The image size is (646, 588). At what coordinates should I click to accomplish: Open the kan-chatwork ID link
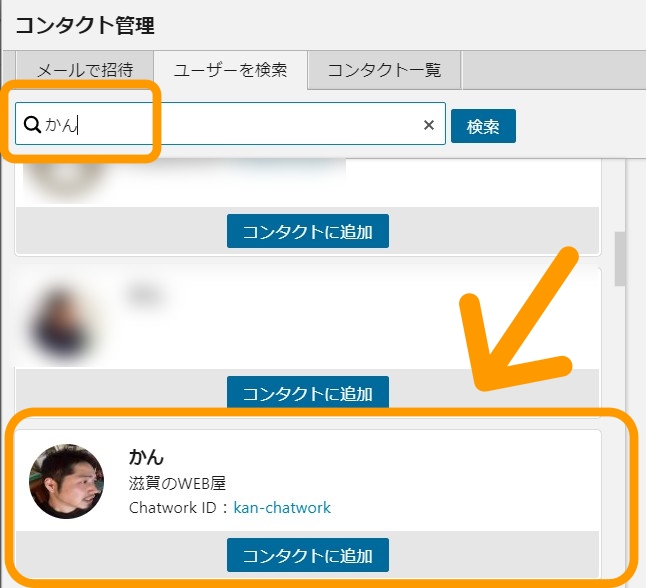282,508
